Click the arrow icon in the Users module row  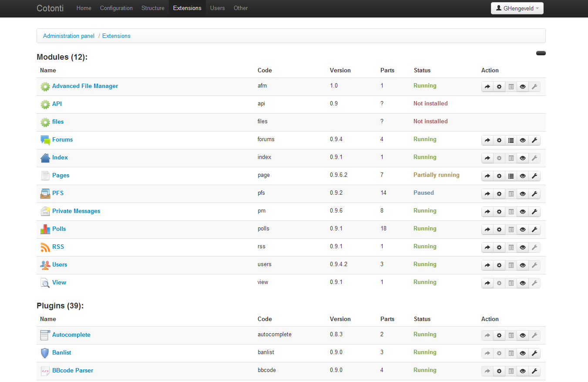[x=487, y=265]
